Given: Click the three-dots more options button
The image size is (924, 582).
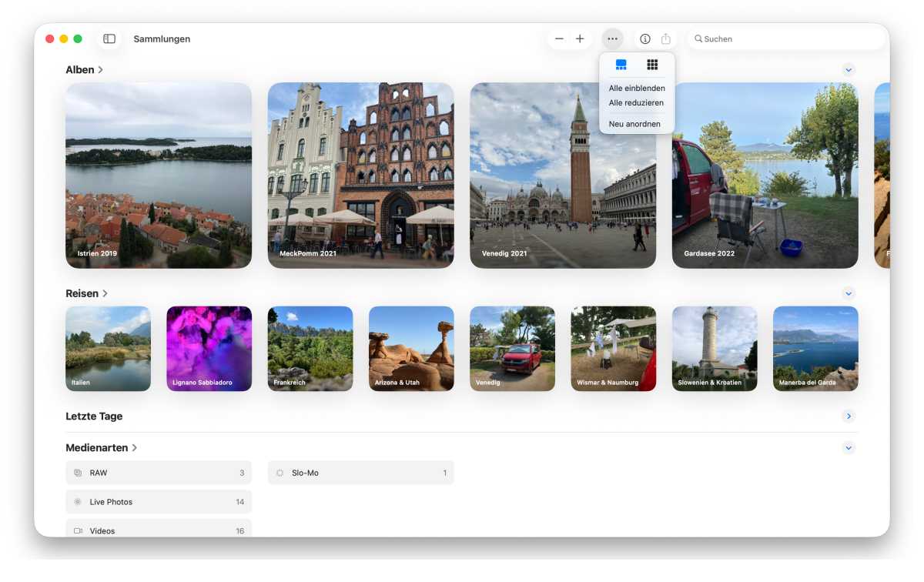Looking at the screenshot, I should [x=612, y=38].
